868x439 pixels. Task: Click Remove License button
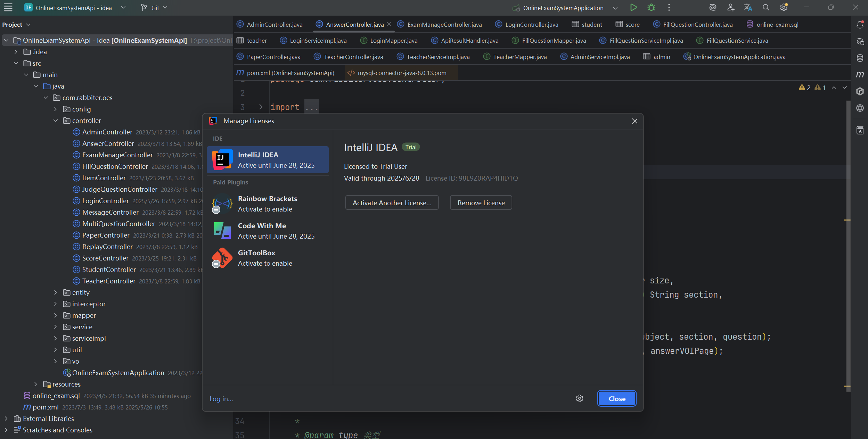(481, 203)
